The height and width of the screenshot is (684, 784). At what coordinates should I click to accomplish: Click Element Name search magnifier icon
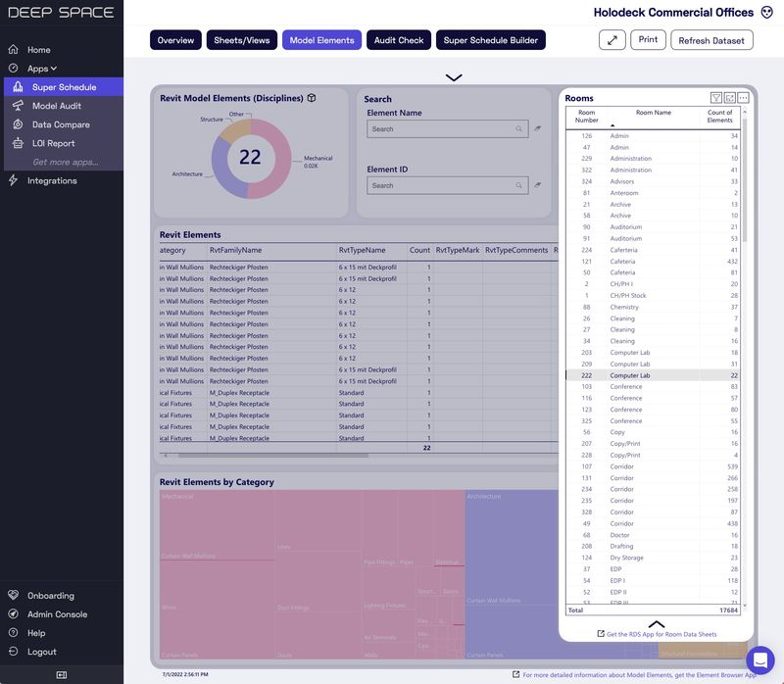(519, 129)
